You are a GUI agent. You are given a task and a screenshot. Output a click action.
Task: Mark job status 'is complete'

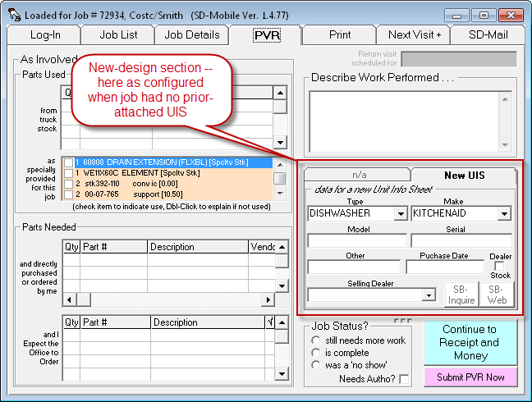tap(316, 353)
